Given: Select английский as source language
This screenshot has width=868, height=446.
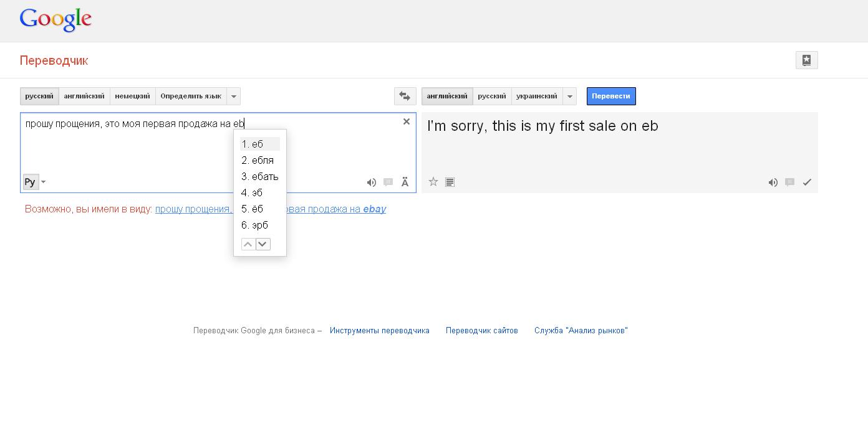Looking at the screenshot, I should tap(84, 96).
